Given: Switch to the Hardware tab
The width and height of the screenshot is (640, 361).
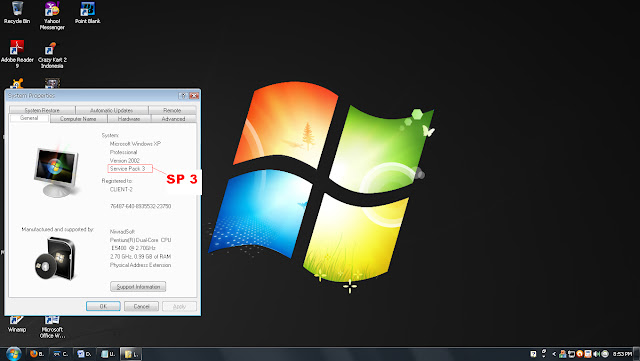Looking at the screenshot, I should tap(129, 119).
